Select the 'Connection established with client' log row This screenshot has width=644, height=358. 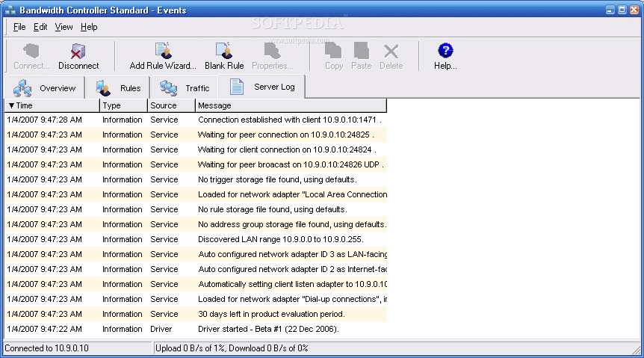[x=196, y=120]
